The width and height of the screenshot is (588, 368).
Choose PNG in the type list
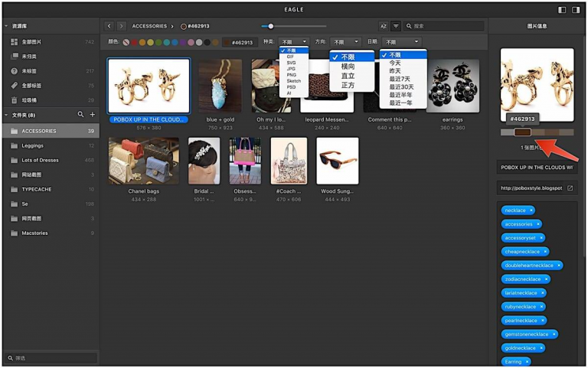click(x=292, y=75)
